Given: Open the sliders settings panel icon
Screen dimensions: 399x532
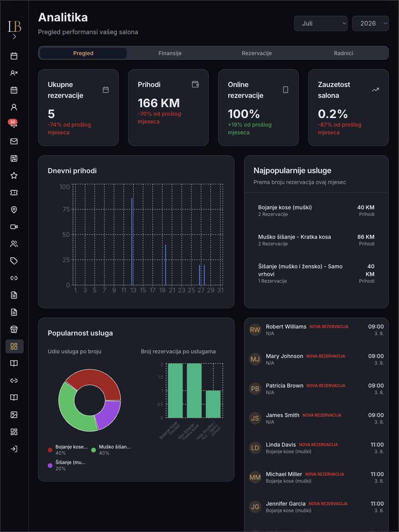Looking at the screenshot, I should click(14, 158).
